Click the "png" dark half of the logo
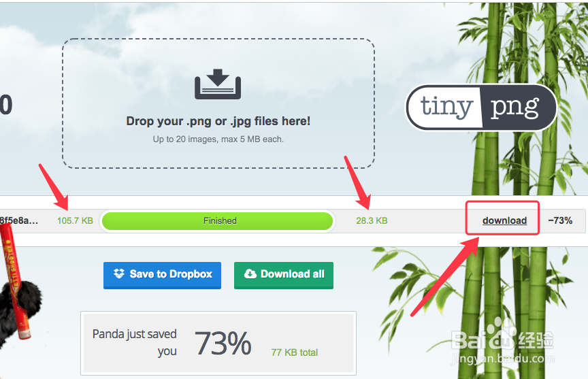588x379 pixels. click(519, 108)
